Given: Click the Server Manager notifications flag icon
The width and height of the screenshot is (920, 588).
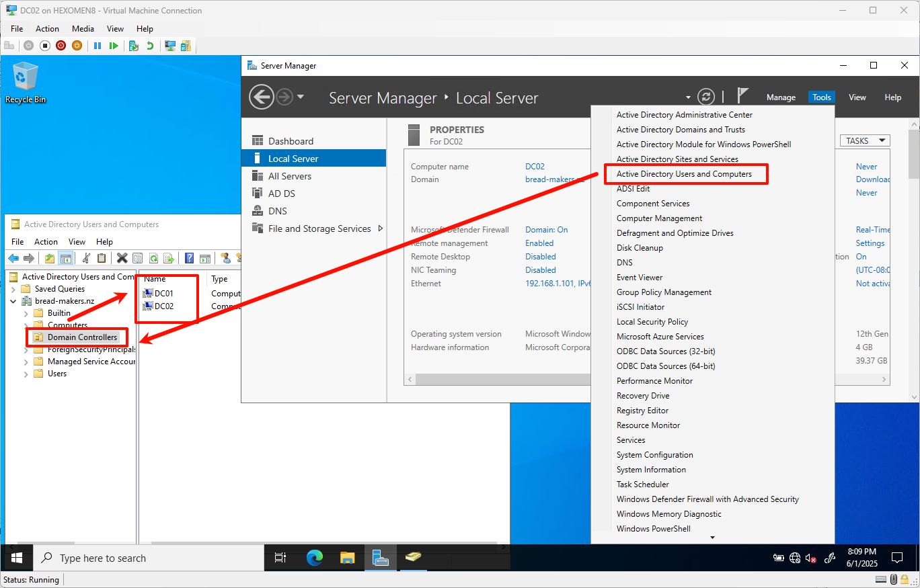Looking at the screenshot, I should pyautogui.click(x=742, y=95).
